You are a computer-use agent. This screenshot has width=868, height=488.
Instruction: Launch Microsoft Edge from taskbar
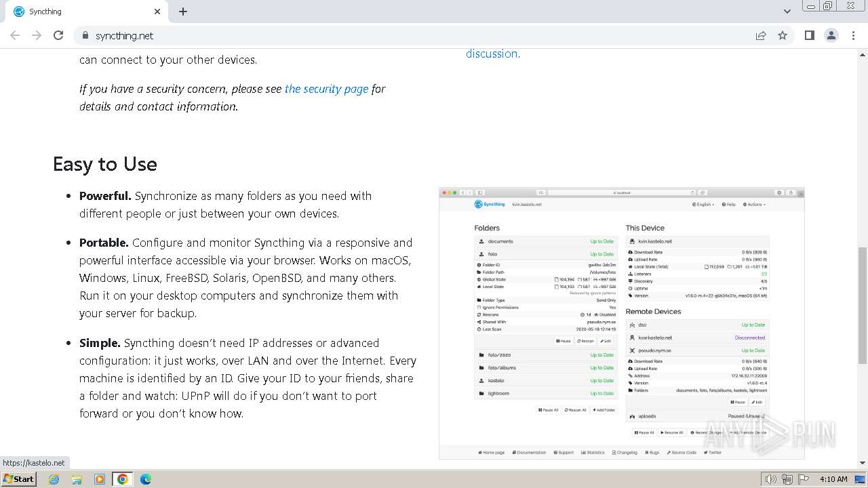coord(146,479)
